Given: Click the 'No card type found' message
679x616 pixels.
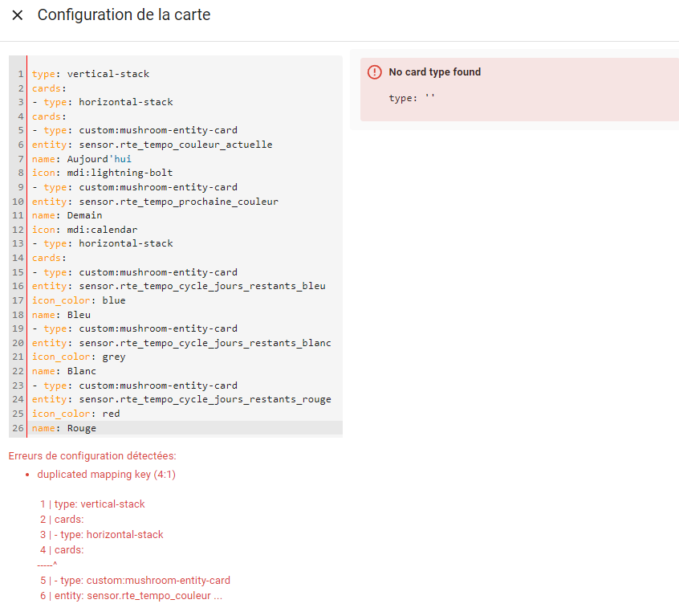Looking at the screenshot, I should [434, 72].
